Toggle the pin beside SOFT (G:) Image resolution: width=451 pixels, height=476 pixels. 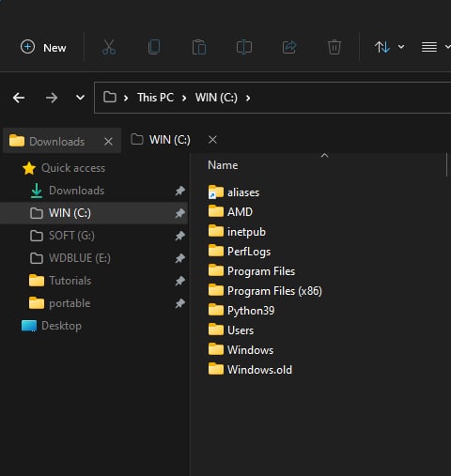[x=179, y=236]
